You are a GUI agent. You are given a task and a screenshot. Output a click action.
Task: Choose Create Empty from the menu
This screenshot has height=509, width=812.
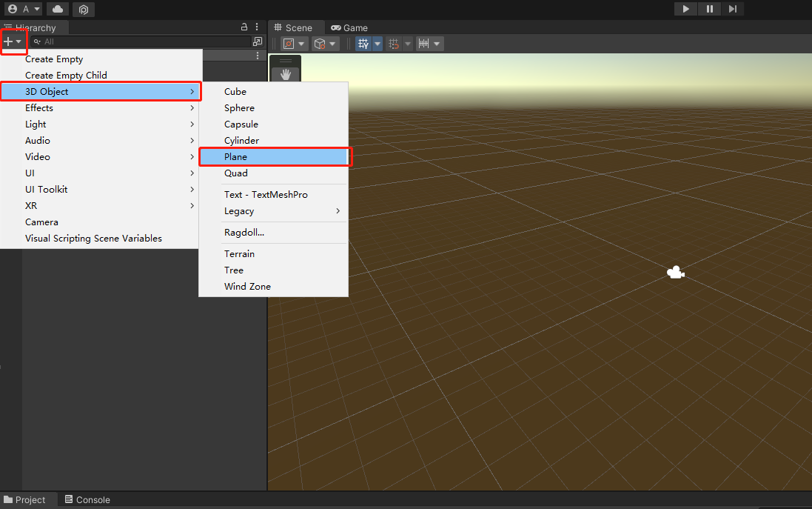54,59
